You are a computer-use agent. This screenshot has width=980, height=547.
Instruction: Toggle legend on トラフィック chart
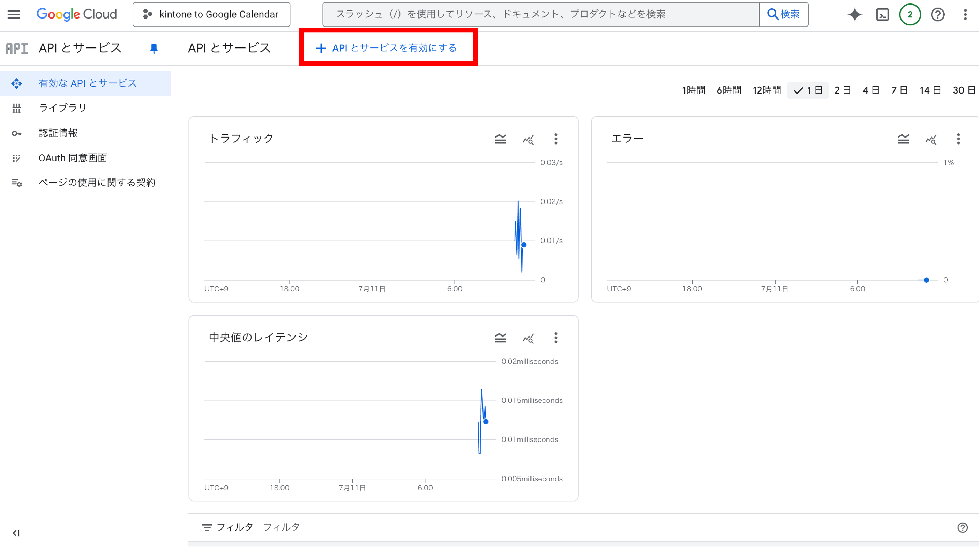point(501,139)
